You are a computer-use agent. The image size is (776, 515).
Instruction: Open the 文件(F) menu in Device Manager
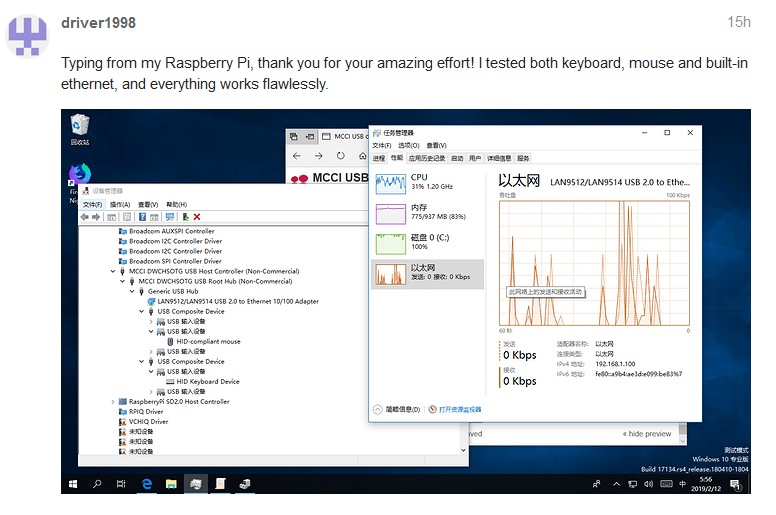(x=93, y=205)
